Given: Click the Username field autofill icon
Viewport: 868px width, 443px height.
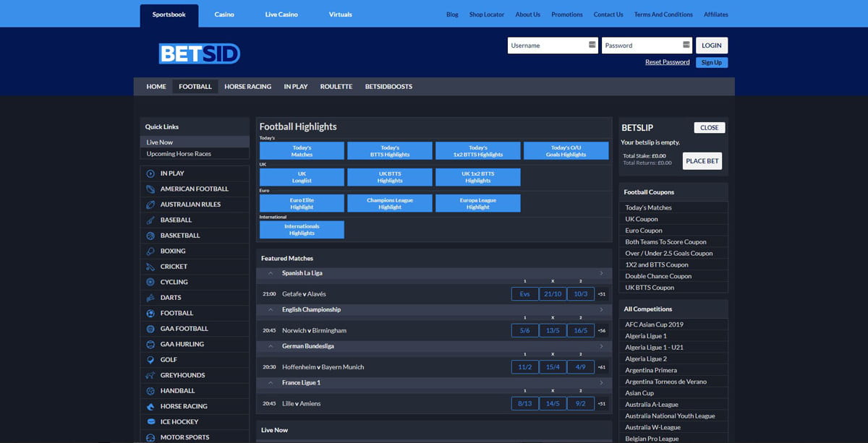Looking at the screenshot, I should point(592,45).
